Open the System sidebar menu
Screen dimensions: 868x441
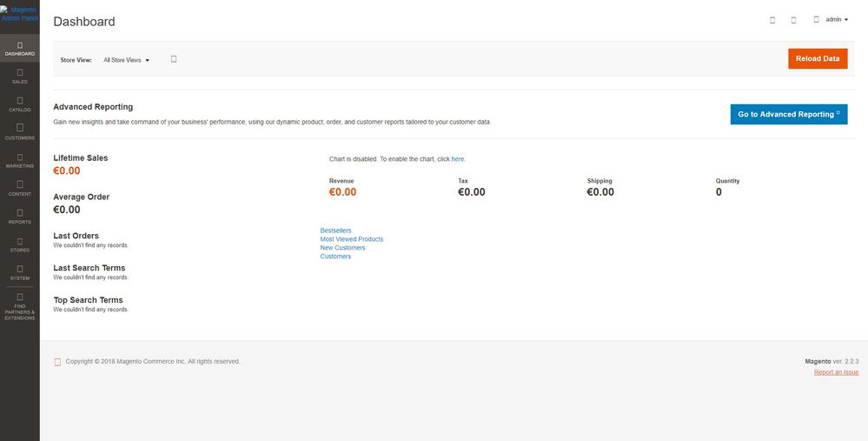coord(19,272)
